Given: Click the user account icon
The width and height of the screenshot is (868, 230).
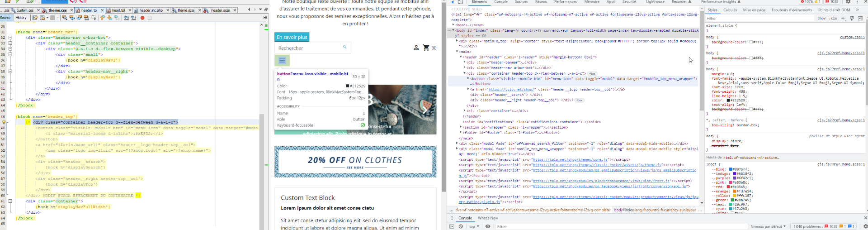Looking at the screenshot, I should click(x=416, y=48).
